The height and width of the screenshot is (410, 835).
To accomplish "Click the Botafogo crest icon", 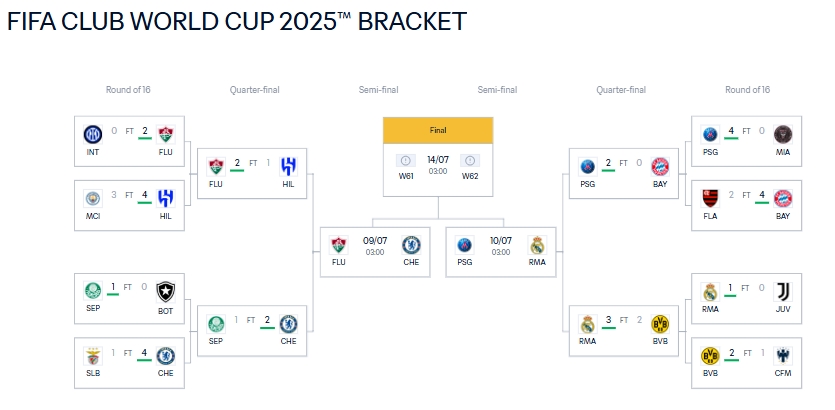I will [x=165, y=291].
